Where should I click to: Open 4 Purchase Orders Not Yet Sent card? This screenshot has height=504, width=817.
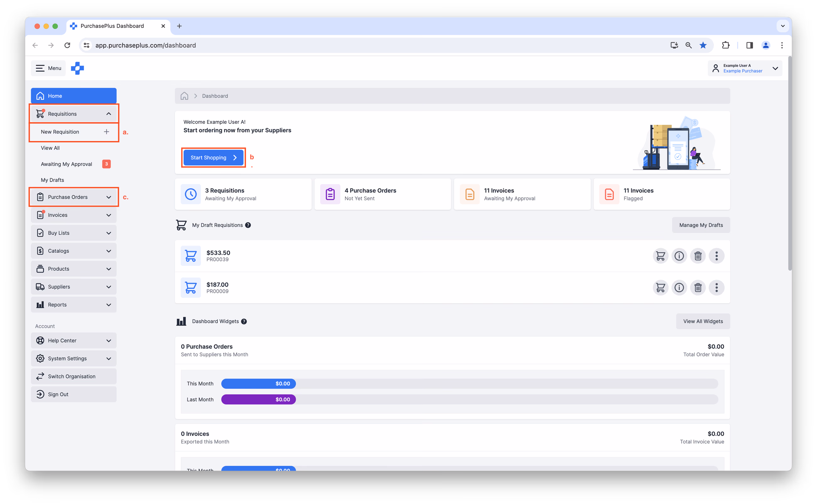(383, 194)
